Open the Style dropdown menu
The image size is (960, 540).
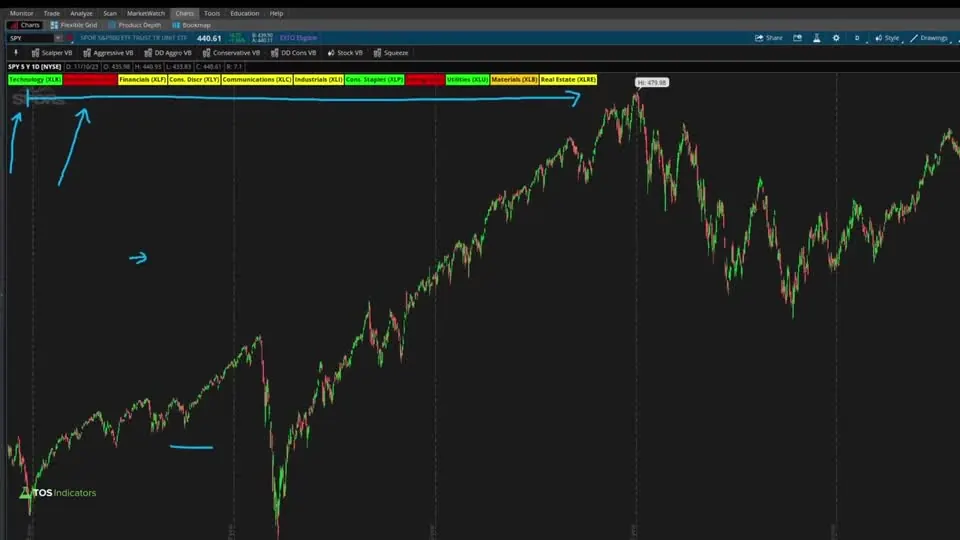pyautogui.click(x=887, y=38)
